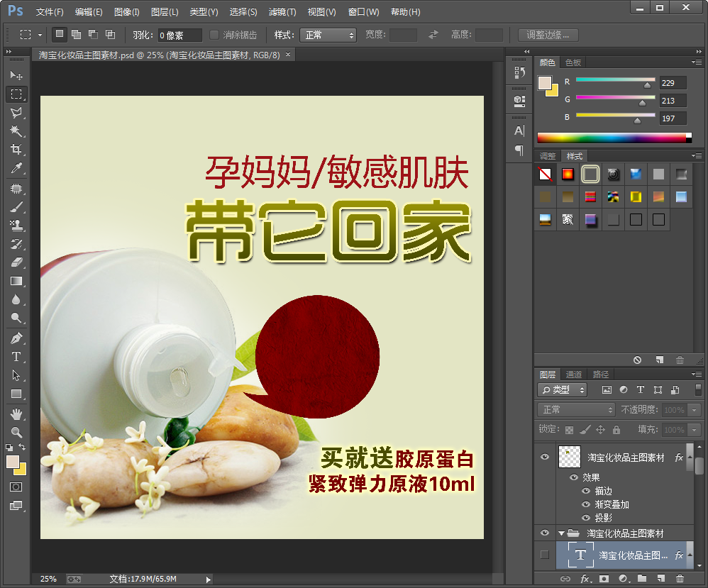Select the Gradient tool

pyautogui.click(x=16, y=281)
